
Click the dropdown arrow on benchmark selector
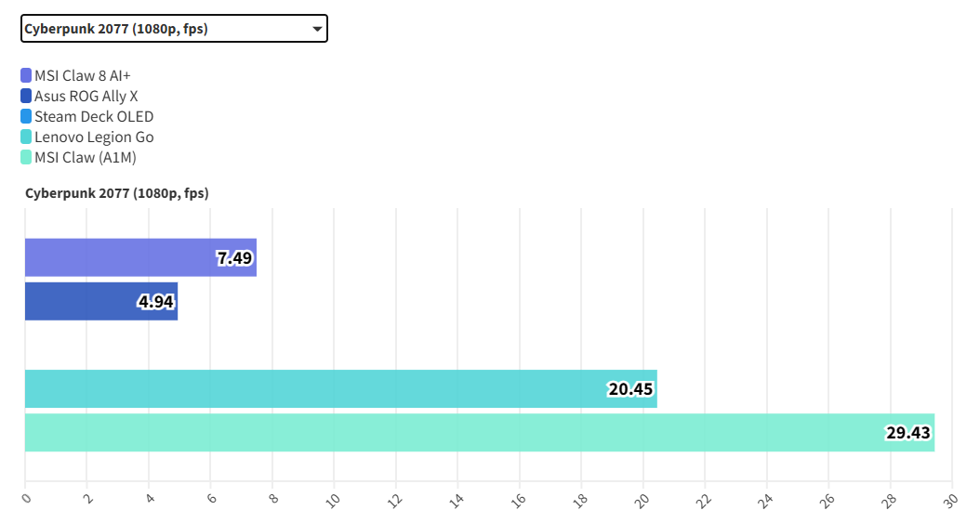tap(318, 29)
